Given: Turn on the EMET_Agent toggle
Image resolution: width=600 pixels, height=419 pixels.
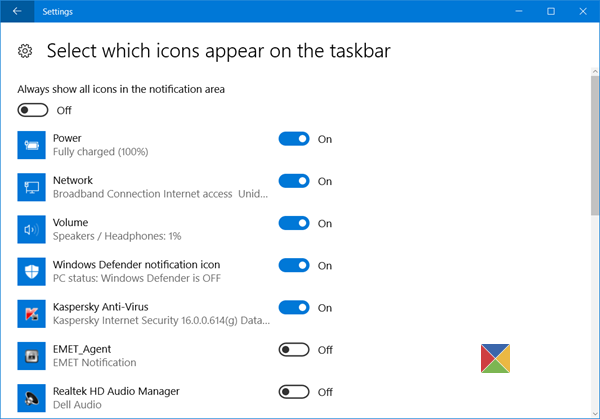Looking at the screenshot, I should point(294,350).
